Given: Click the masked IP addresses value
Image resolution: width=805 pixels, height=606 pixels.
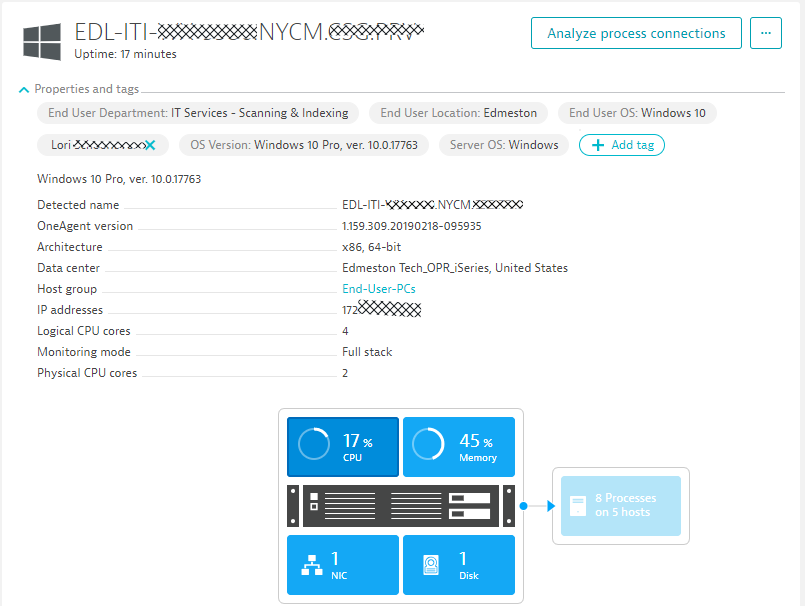Looking at the screenshot, I should pyautogui.click(x=382, y=309).
